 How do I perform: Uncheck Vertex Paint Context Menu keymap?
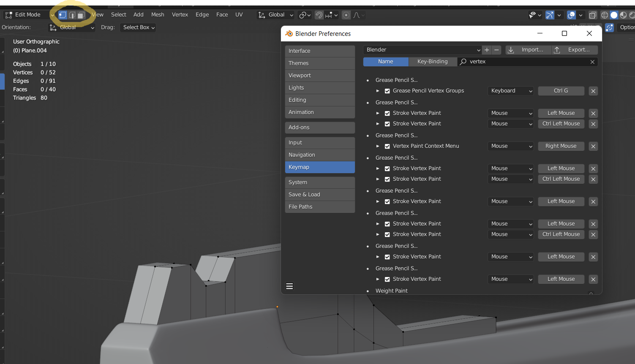click(387, 146)
